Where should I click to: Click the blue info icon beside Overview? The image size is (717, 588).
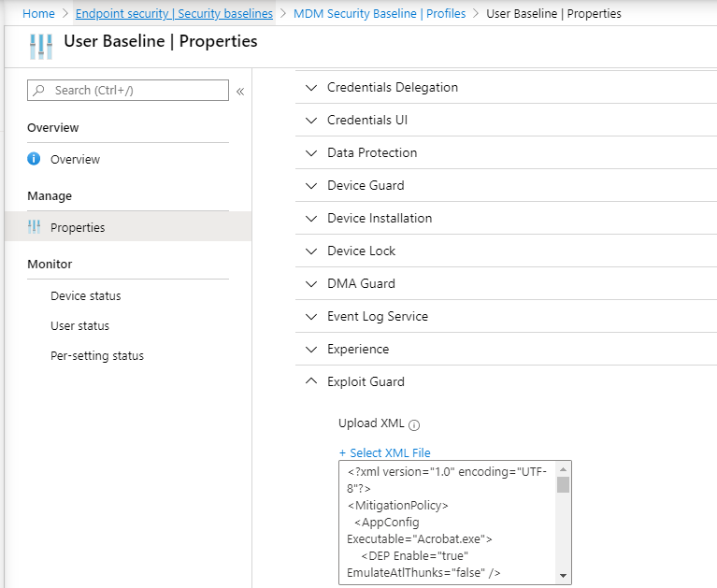tap(34, 159)
